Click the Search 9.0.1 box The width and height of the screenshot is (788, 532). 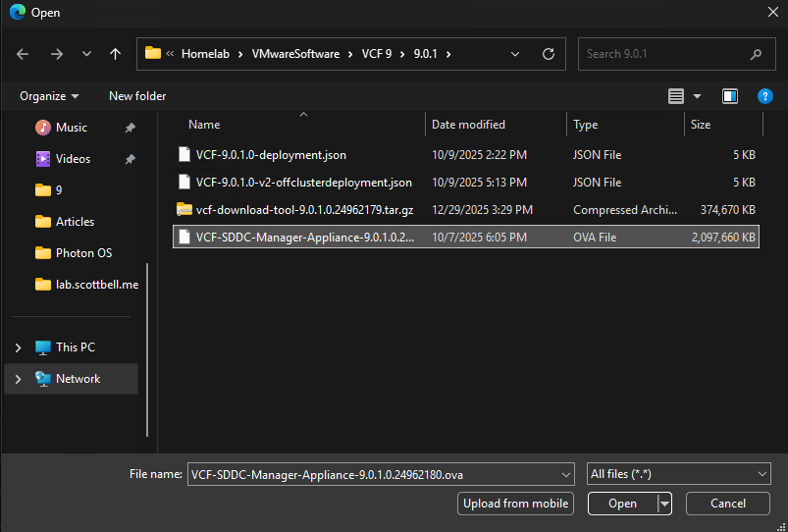(662, 54)
